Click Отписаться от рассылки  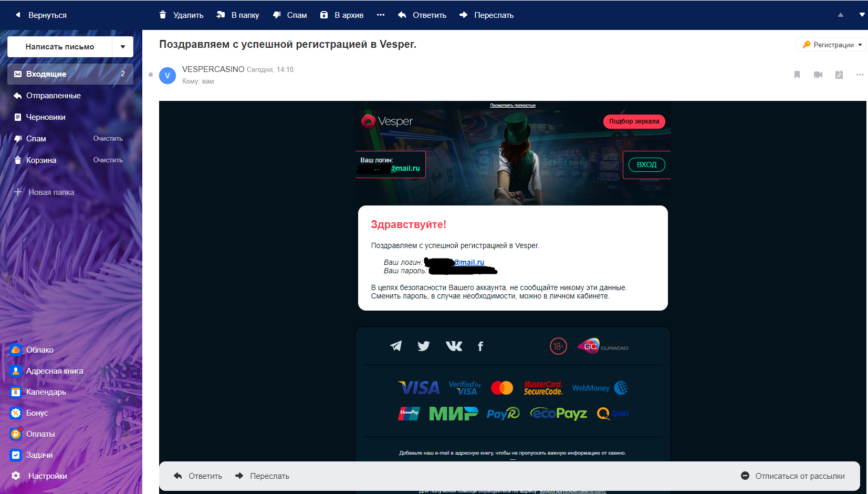[x=793, y=476]
